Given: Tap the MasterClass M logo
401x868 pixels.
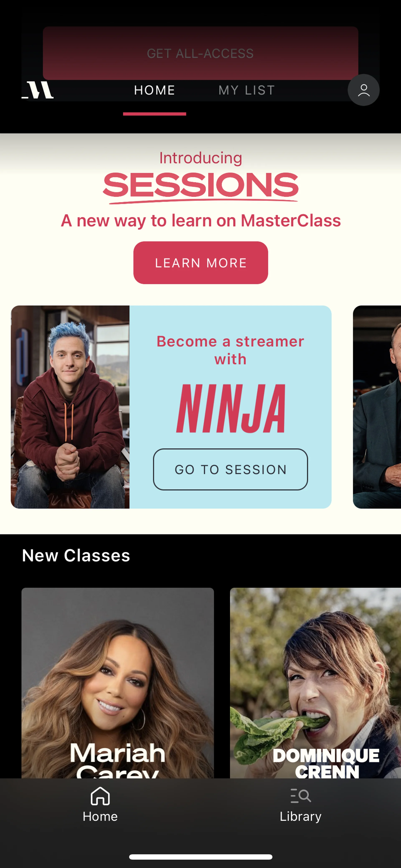Looking at the screenshot, I should pos(37,90).
